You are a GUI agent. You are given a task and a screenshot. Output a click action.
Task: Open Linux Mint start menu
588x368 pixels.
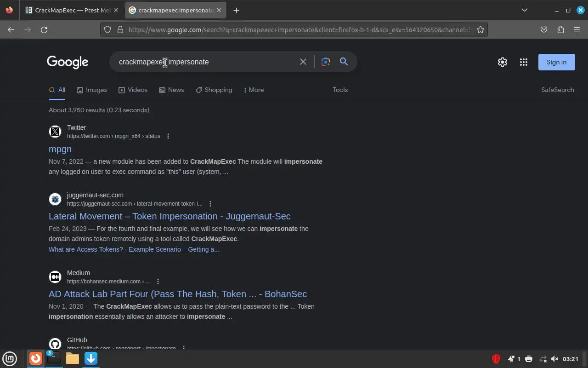[10, 358]
